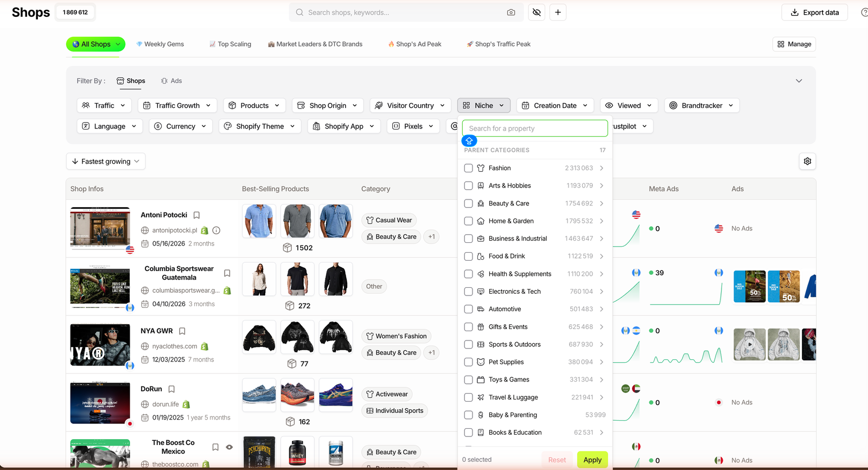Open the antonipotocki.pl link
Viewport: 868px width, 470px height.
[175, 230]
